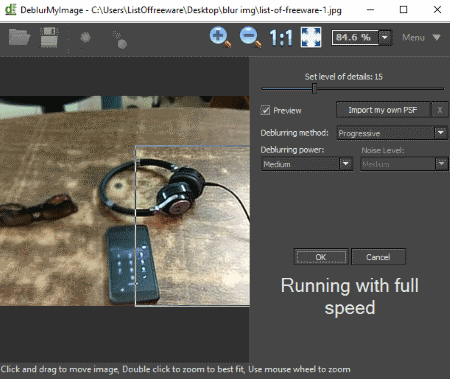The height and width of the screenshot is (379, 450).
Task: Set zoom to 1:1 actual size
Action: [x=281, y=38]
